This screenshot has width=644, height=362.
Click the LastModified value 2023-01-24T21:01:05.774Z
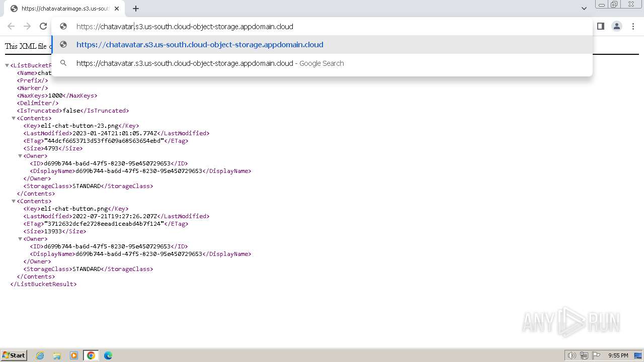coord(115,133)
